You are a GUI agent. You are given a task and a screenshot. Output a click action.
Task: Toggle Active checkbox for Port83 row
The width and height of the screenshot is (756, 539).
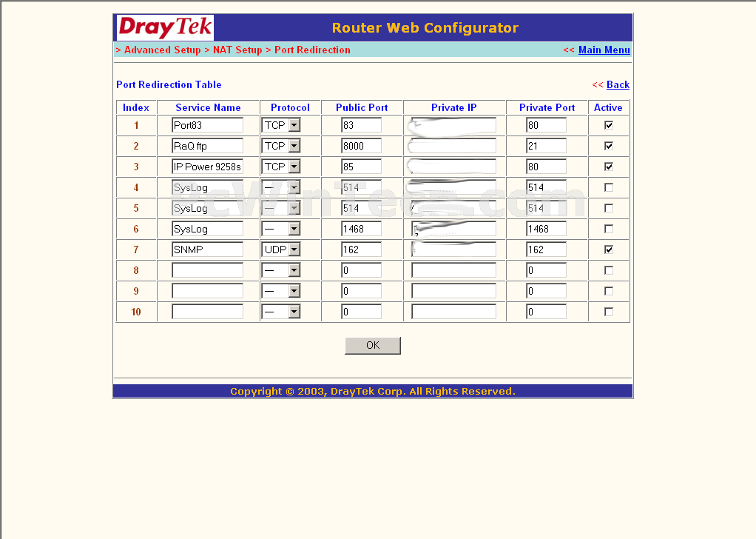click(609, 125)
